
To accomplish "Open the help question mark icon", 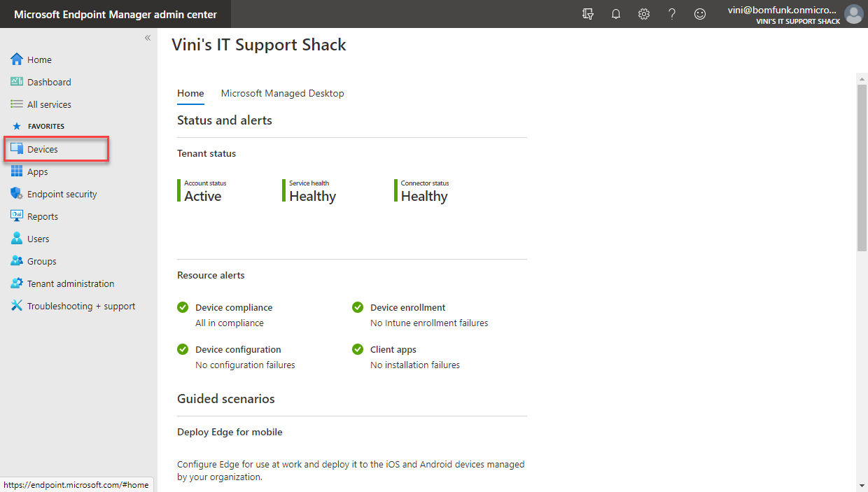I will (672, 14).
